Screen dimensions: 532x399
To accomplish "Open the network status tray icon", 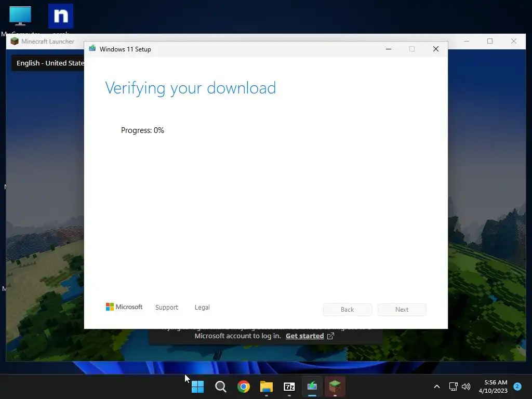I will [453, 387].
